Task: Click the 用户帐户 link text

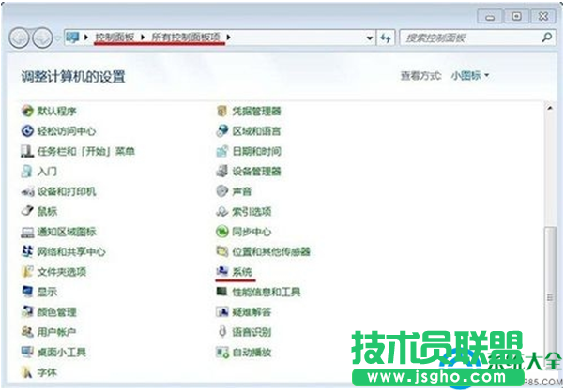Action: pyautogui.click(x=56, y=332)
